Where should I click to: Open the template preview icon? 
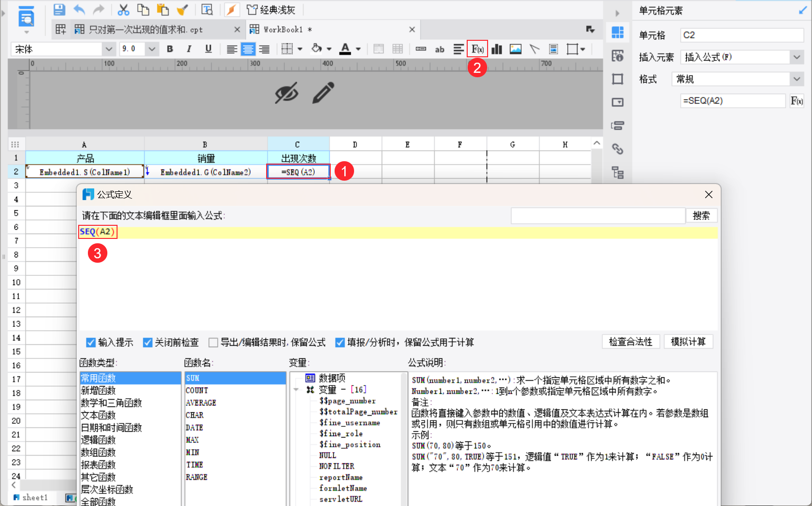(x=26, y=17)
